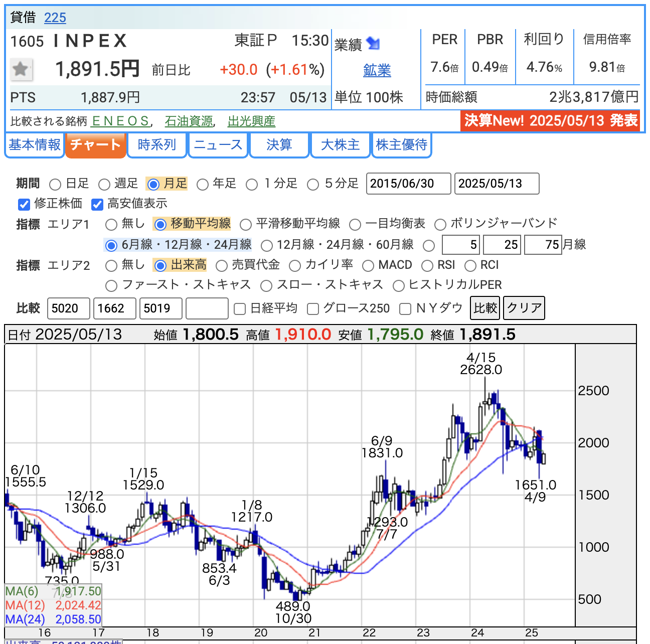The image size is (650, 644).
Task: Switch to the 基本情報 tab
Action: [x=35, y=145]
